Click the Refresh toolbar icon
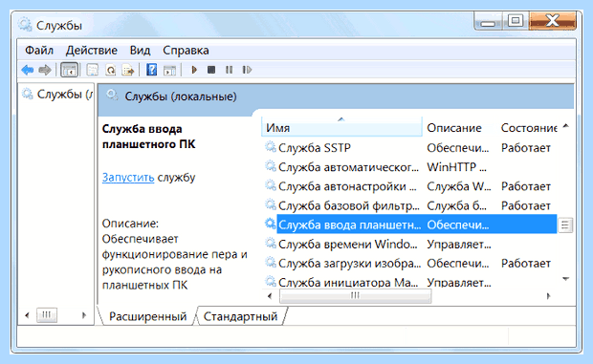Screen dimensions: 593x364 pos(110,70)
